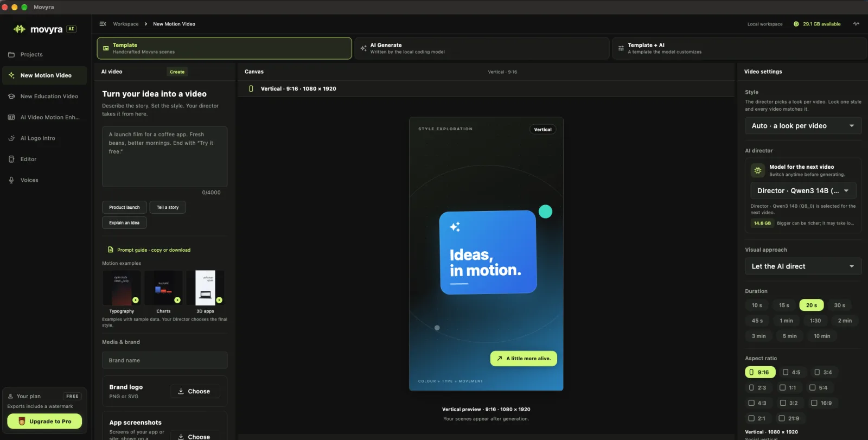Play the Typography motion example
Screen dimensions: 868x440
click(136, 300)
